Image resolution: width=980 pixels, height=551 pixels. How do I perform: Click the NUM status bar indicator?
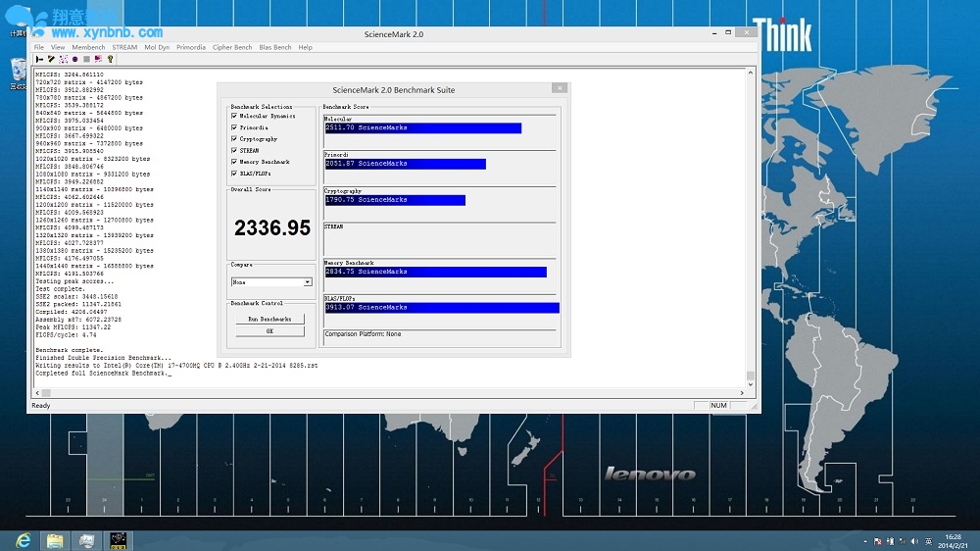(x=718, y=405)
